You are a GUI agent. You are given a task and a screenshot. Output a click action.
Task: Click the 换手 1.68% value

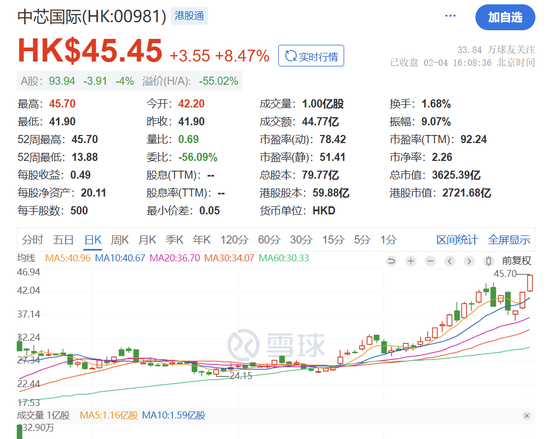(436, 104)
